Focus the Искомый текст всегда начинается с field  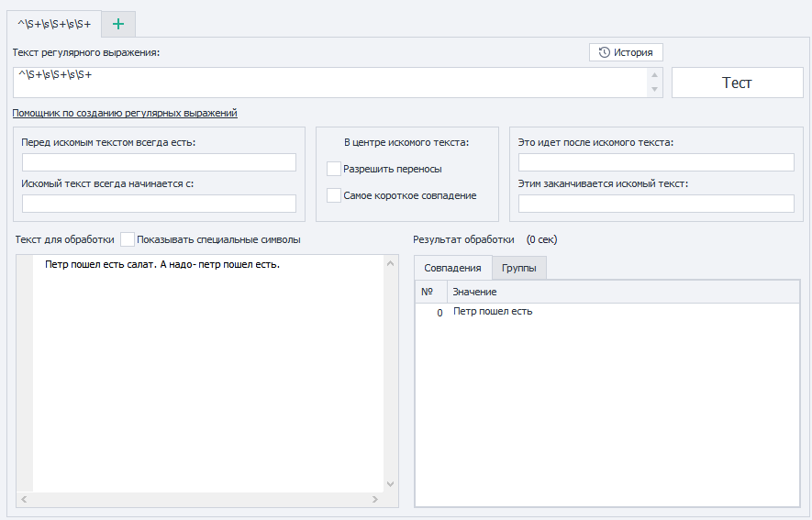[159, 204]
